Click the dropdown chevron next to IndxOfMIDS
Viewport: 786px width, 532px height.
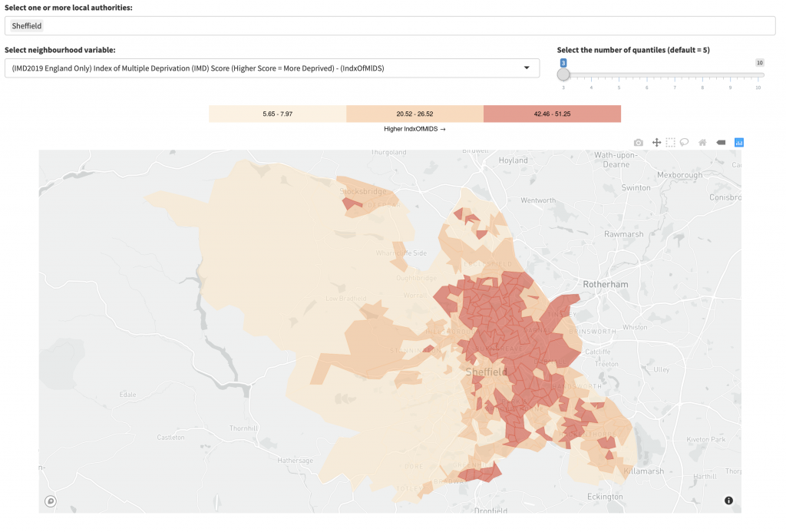coord(527,68)
